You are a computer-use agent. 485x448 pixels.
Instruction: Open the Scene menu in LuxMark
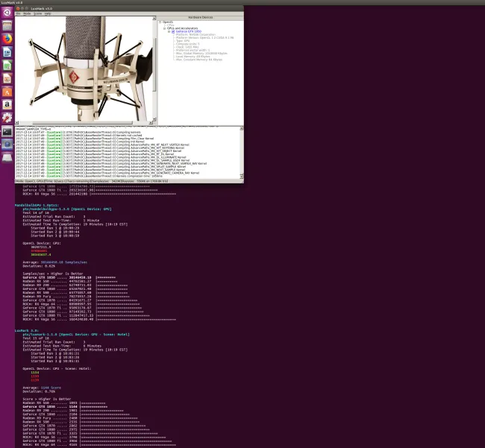tap(37, 13)
